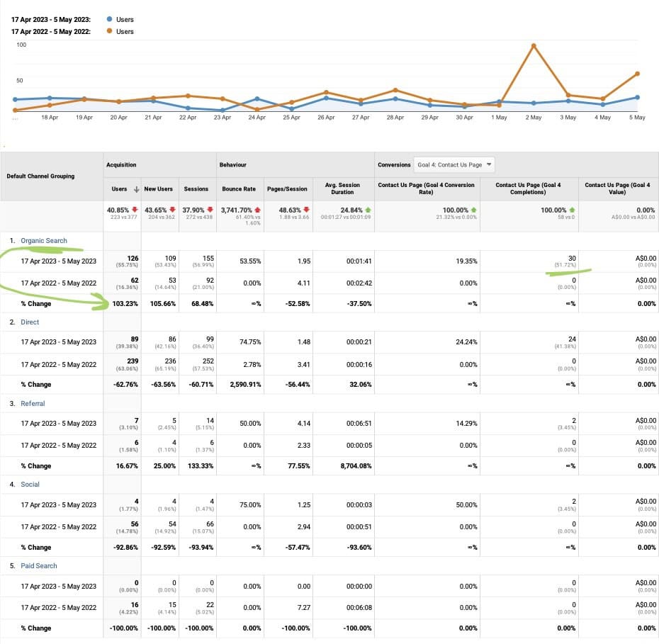Click Direct bounce rate change 2,590.91%
This screenshot has width=659, height=644.
[x=245, y=385]
